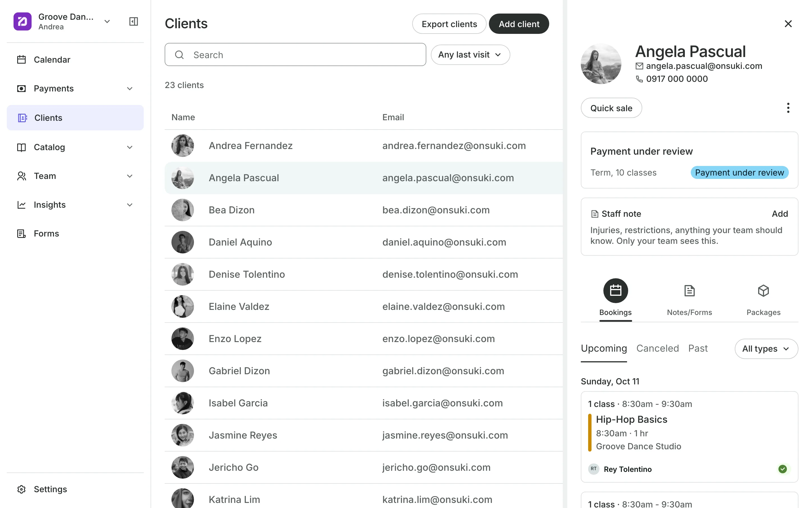Screen dimensions: 812x508
Task: Select the Upcoming bookings tab
Action: [604, 349]
